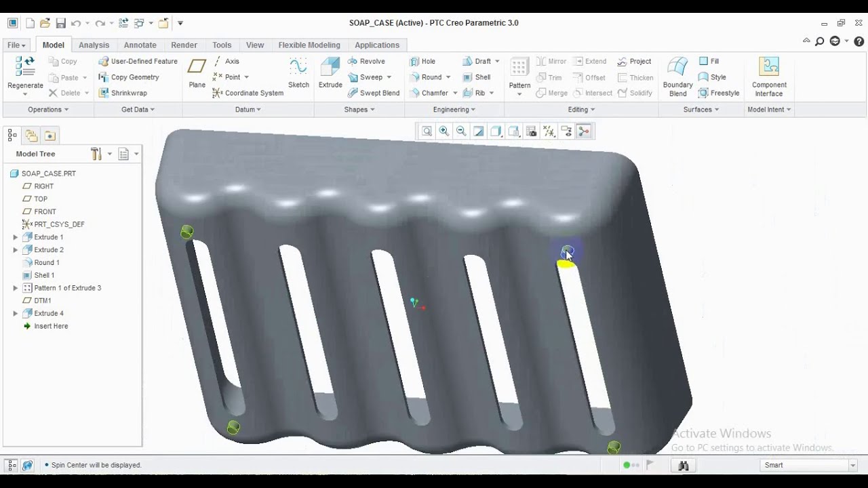Image resolution: width=868 pixels, height=488 pixels.
Task: Click the Save icon in quick access toolbar
Action: pyautogui.click(x=60, y=23)
